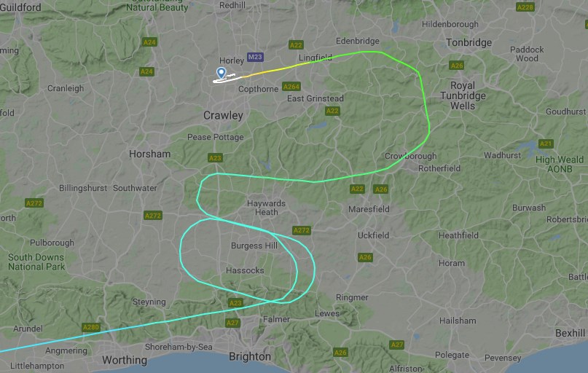Select the Uckfield town label
Image resolution: width=588 pixels, height=373 pixels.
click(373, 235)
